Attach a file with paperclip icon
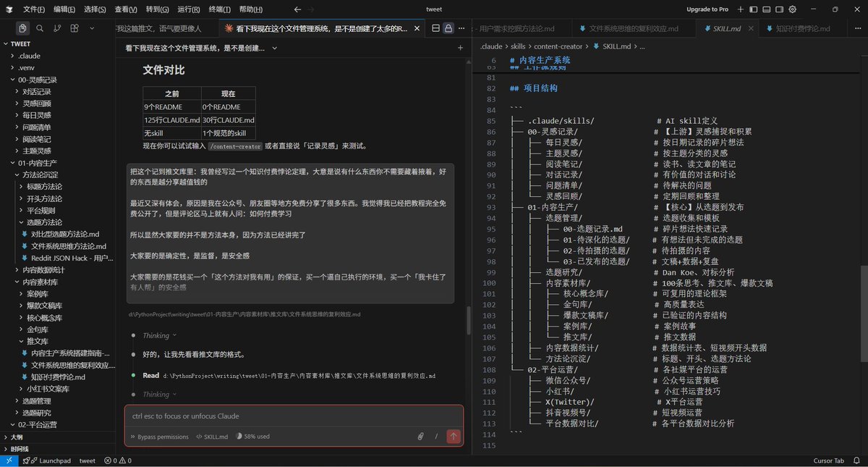Viewport: 868px width, 467px height. [420, 436]
